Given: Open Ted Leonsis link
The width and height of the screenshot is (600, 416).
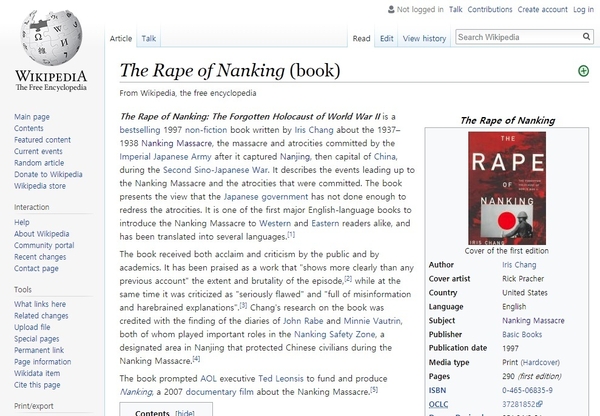Looking at the screenshot, I should [x=281, y=378].
